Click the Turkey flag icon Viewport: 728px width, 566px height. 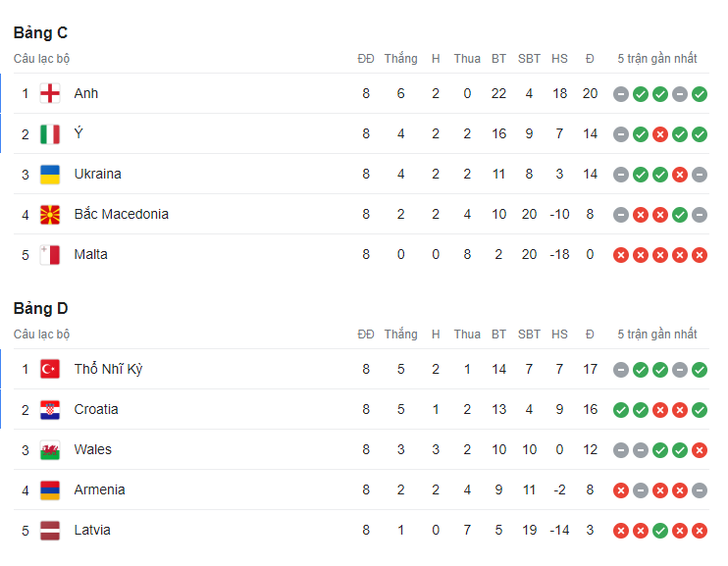click(x=50, y=370)
